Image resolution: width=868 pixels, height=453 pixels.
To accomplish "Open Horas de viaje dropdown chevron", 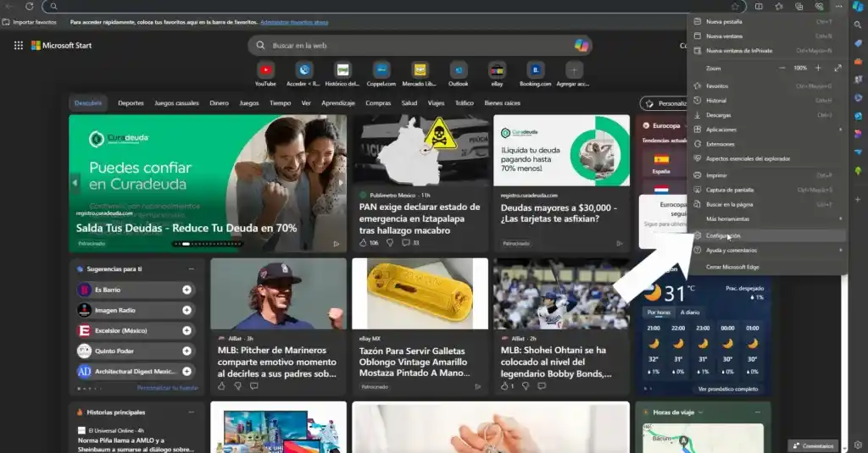I will pos(700,412).
